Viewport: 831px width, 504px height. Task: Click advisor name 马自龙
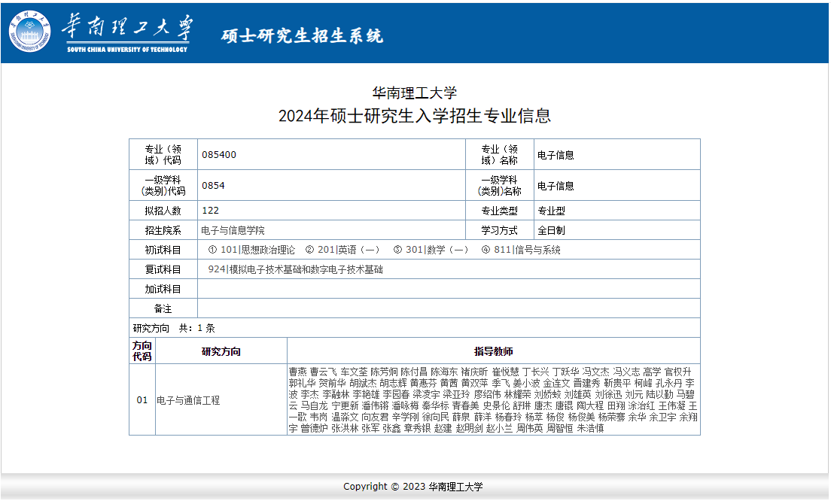click(315, 405)
